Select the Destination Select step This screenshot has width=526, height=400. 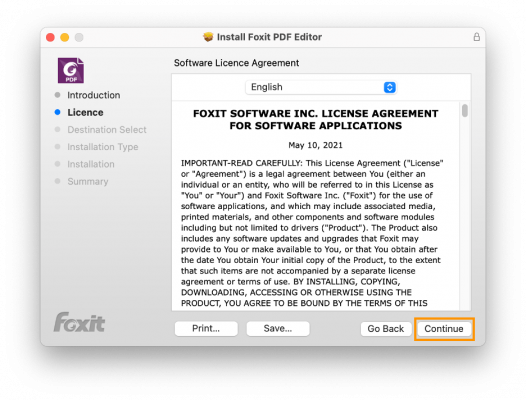pos(107,130)
